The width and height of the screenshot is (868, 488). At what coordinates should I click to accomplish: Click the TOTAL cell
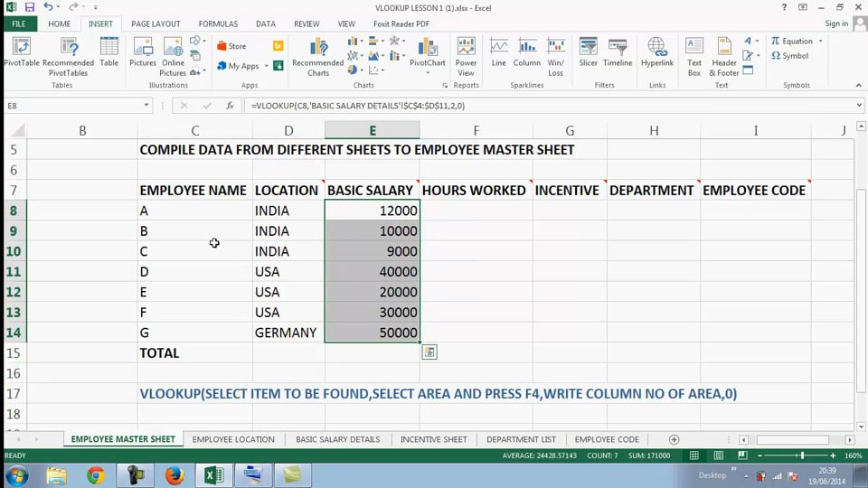(195, 353)
